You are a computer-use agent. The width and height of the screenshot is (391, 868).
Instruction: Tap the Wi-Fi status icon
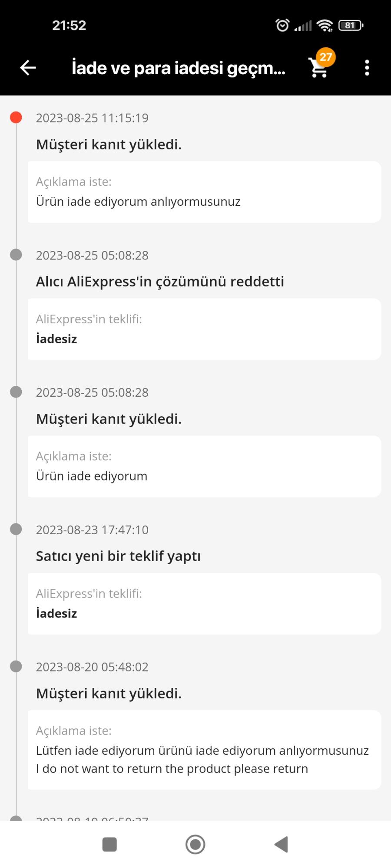325,26
